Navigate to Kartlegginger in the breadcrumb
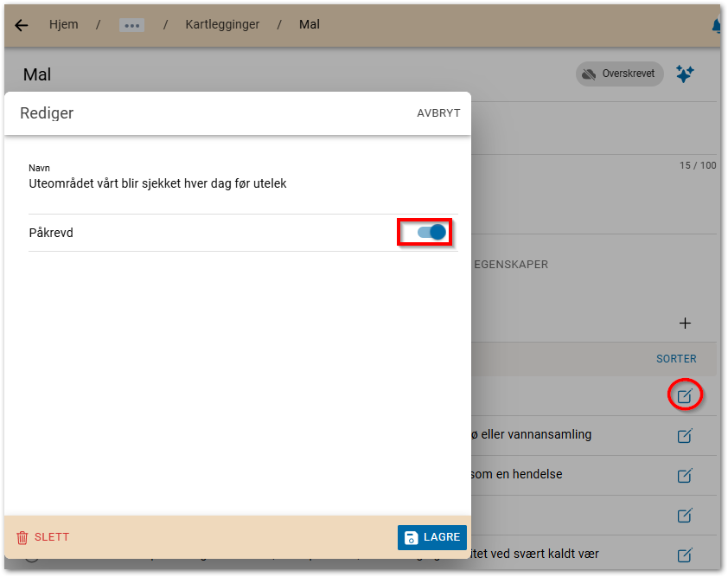The width and height of the screenshot is (728, 577). coord(222,24)
